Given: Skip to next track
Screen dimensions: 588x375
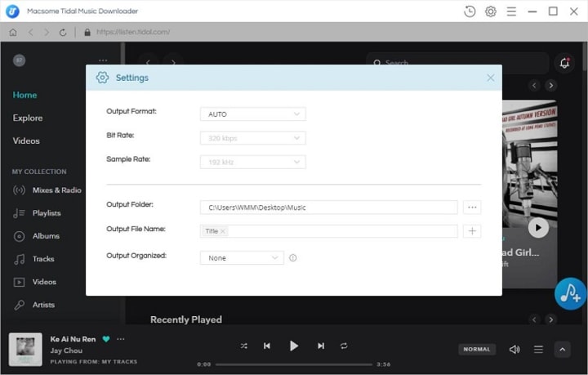Looking at the screenshot, I should (321, 346).
